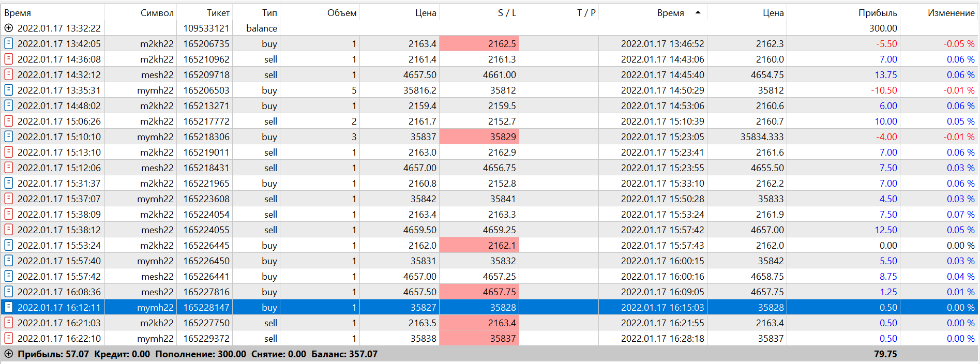Click sell order icon for ticket 165223608
Image resolution: width=980 pixels, height=364 pixels.
9,199
